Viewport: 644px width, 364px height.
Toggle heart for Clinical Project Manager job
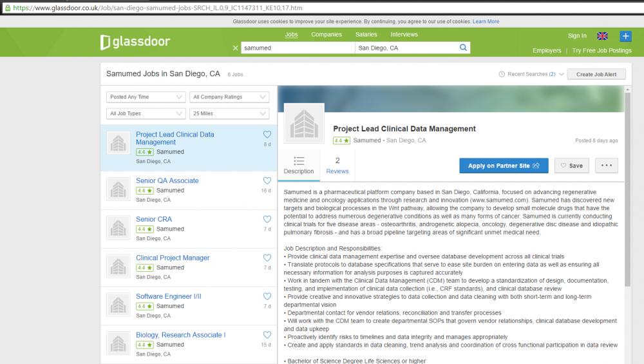[267, 258]
